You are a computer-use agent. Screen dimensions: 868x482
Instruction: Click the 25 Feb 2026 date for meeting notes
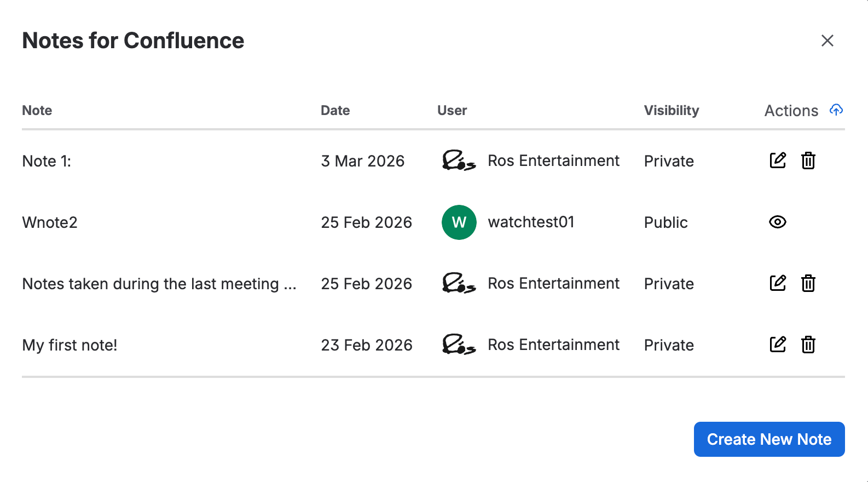click(x=367, y=284)
